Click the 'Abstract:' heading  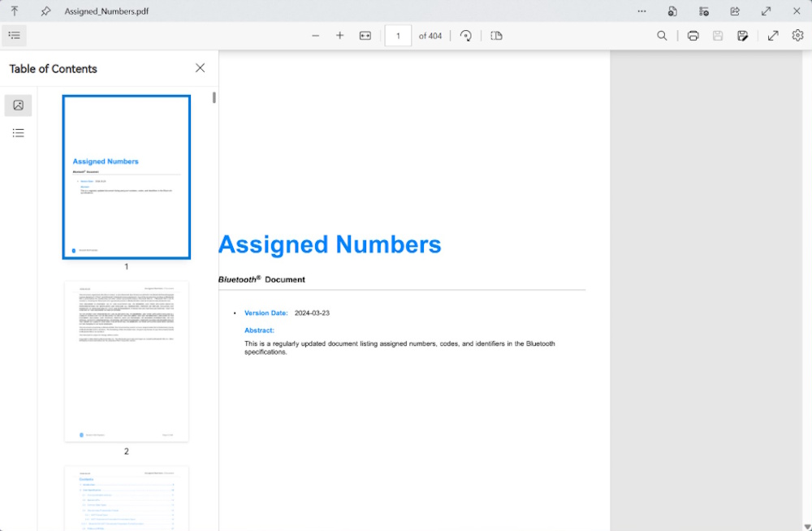click(x=260, y=330)
